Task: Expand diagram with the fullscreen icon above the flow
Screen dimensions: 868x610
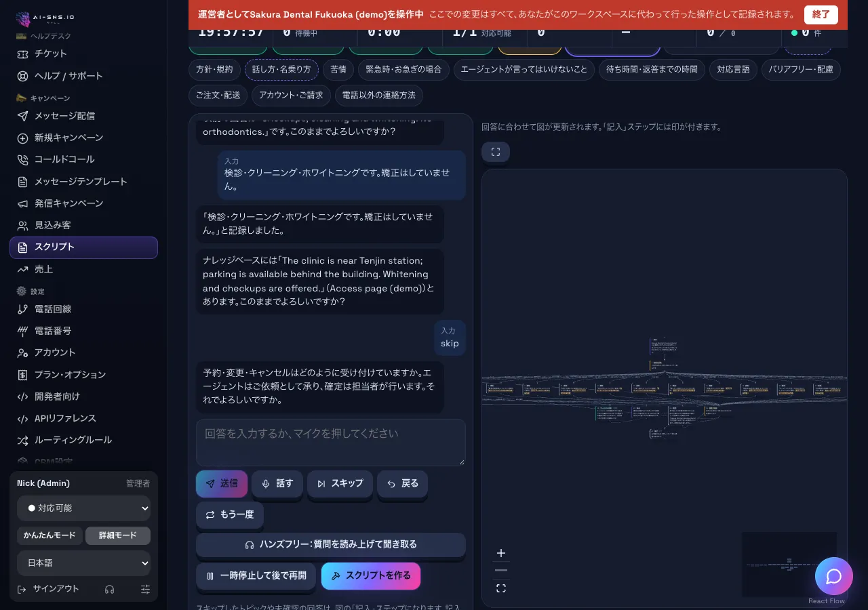Action: 496,152
